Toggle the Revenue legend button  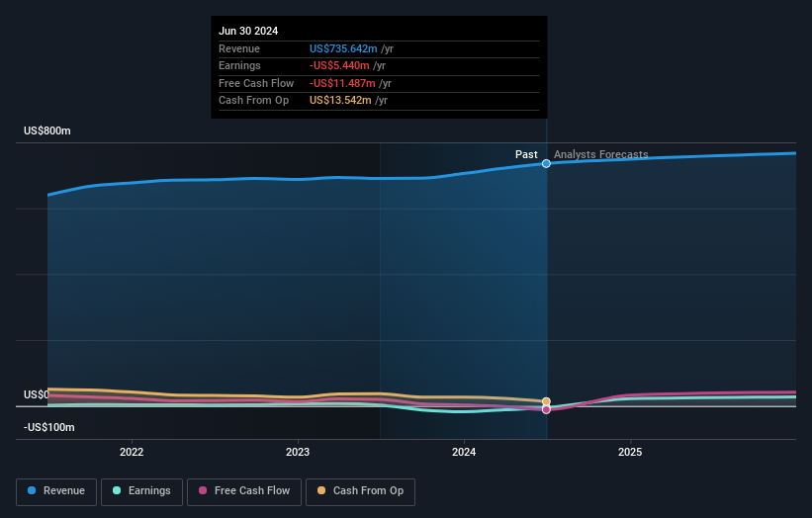click(x=56, y=491)
